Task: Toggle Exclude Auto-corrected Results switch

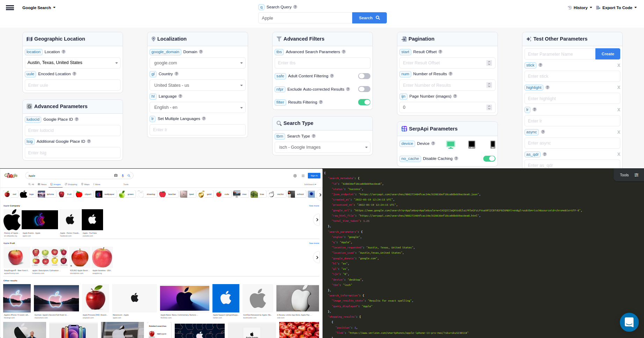Action: coord(364,89)
